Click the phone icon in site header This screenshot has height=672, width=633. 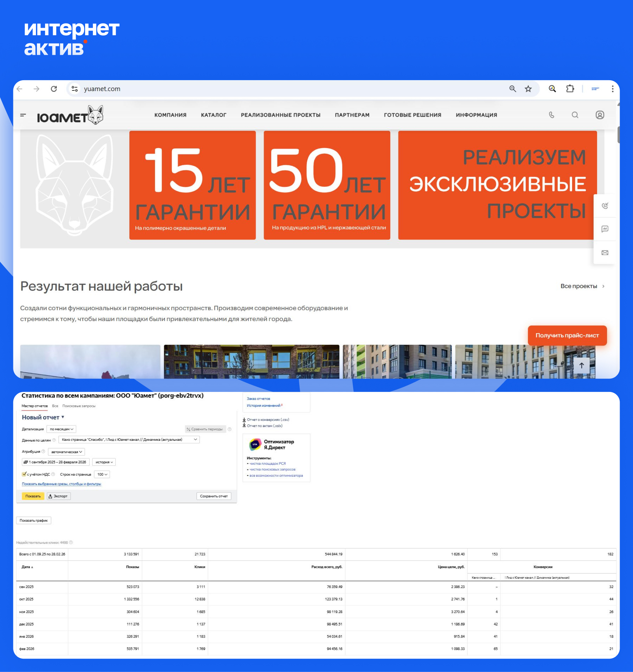click(x=551, y=115)
